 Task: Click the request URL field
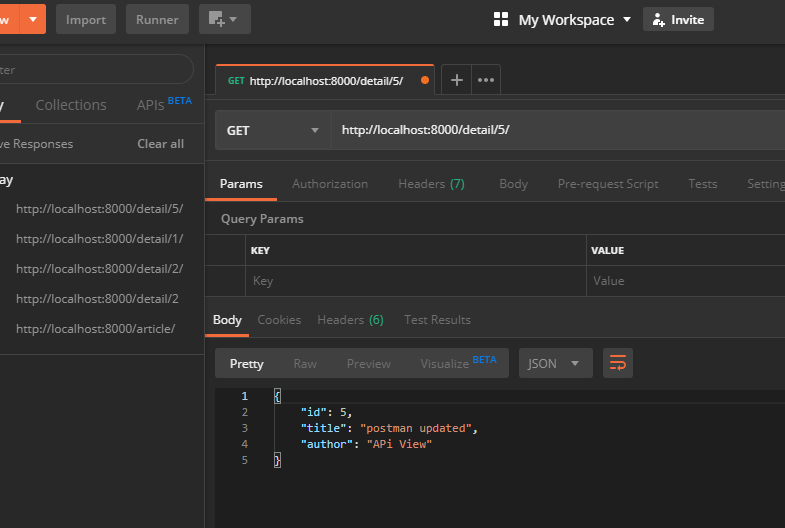point(558,131)
